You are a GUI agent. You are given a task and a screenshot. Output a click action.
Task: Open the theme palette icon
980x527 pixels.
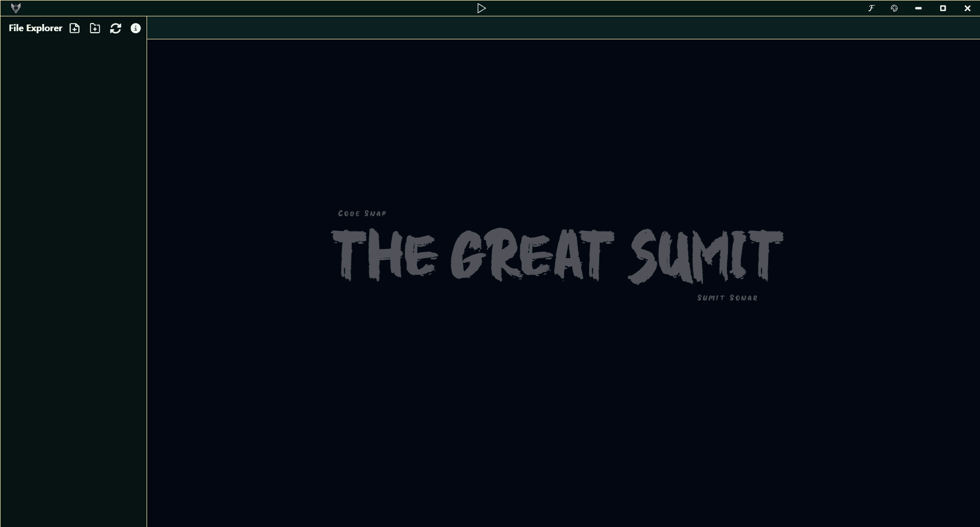pyautogui.click(x=894, y=8)
